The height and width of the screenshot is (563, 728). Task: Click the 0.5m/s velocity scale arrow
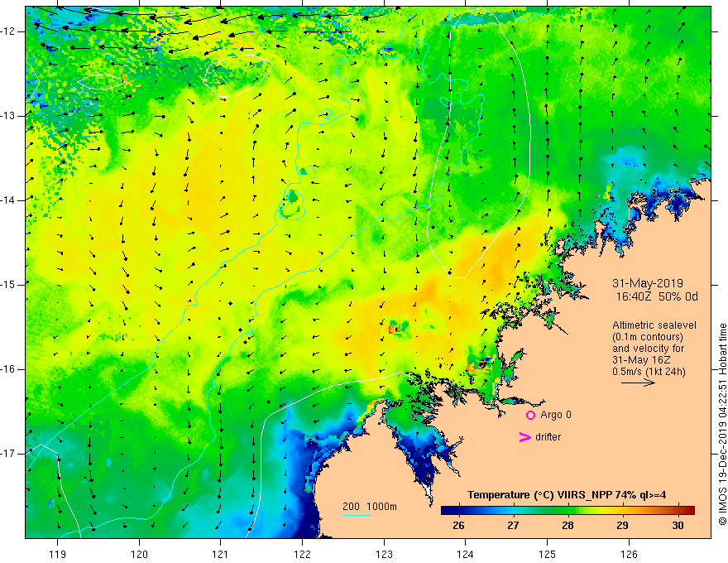pos(638,383)
